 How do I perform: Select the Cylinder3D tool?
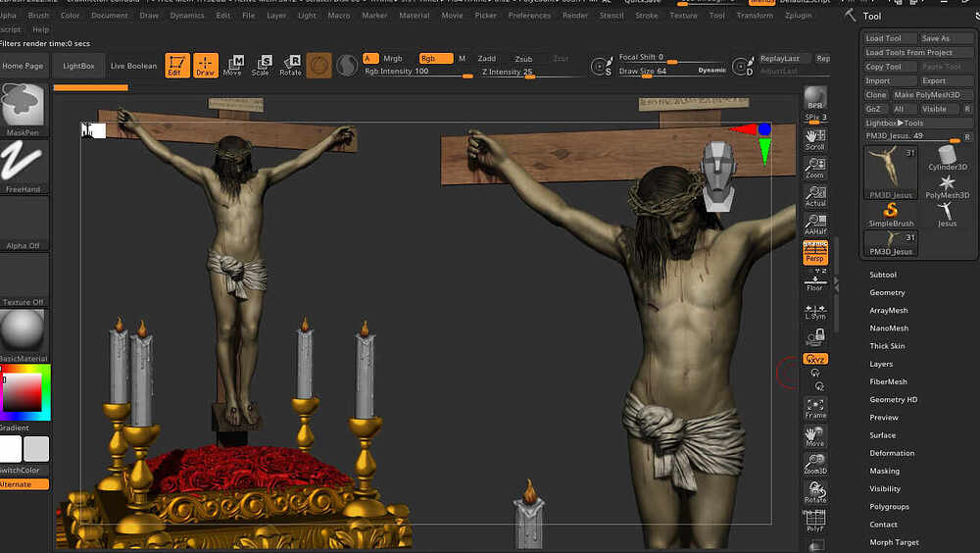point(947,158)
